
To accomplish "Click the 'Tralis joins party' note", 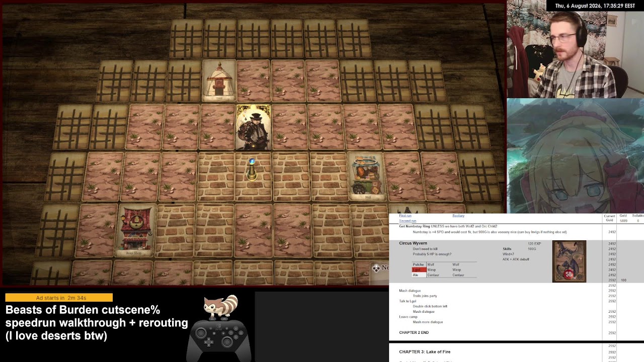I will (425, 296).
